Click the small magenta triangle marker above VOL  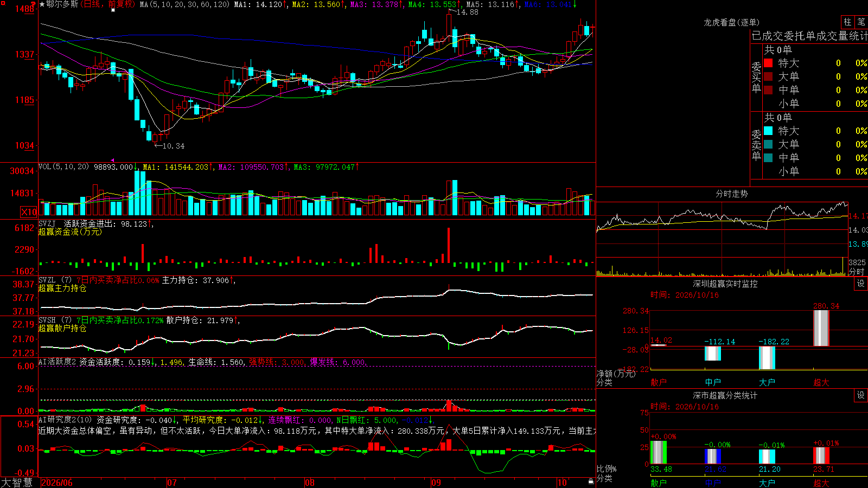[112, 160]
